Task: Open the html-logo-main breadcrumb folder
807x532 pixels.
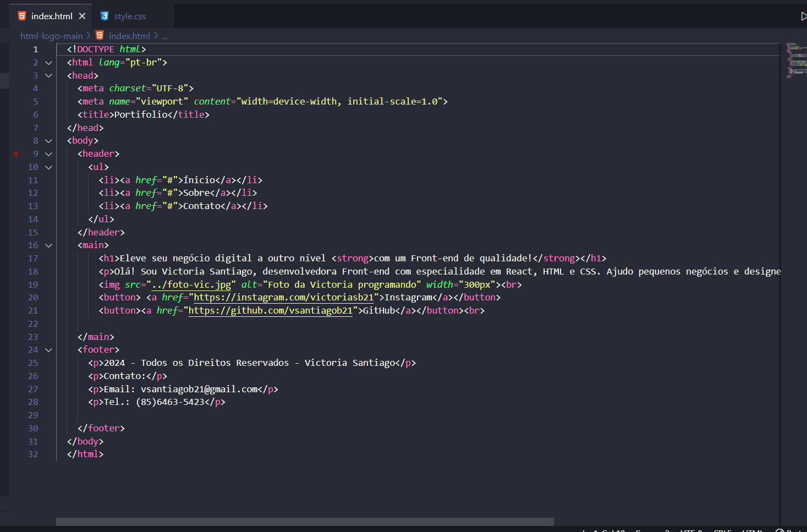Action: pyautogui.click(x=51, y=36)
